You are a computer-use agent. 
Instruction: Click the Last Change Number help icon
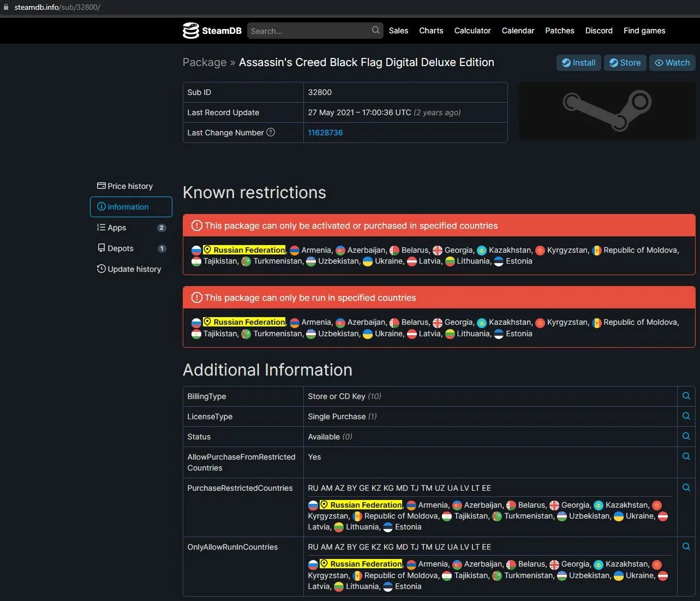pos(271,132)
